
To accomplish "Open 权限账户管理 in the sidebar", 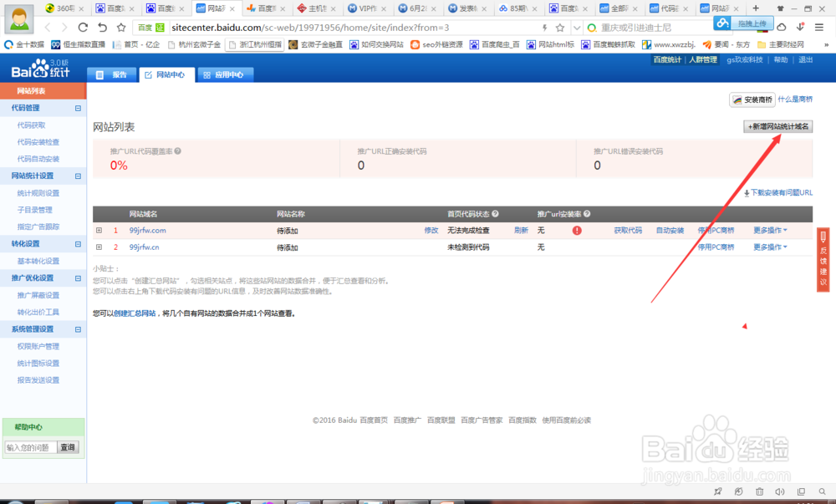I will [x=38, y=346].
